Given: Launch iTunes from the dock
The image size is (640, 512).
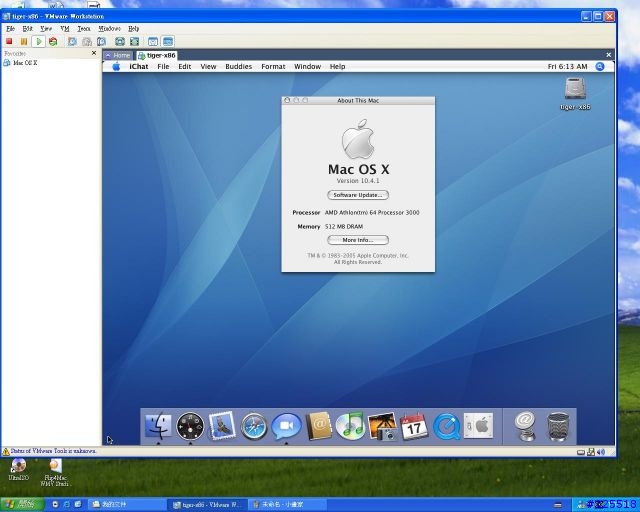Looking at the screenshot, I should click(x=350, y=425).
